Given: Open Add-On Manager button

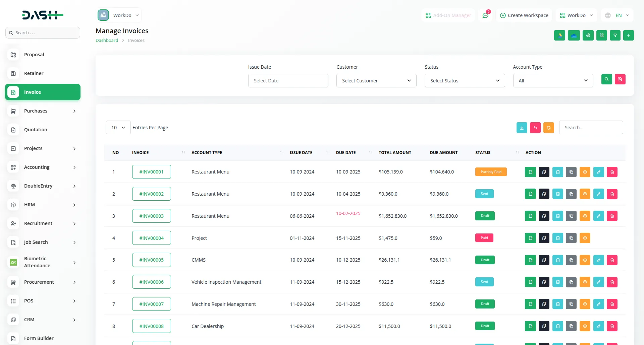Looking at the screenshot, I should [448, 15].
